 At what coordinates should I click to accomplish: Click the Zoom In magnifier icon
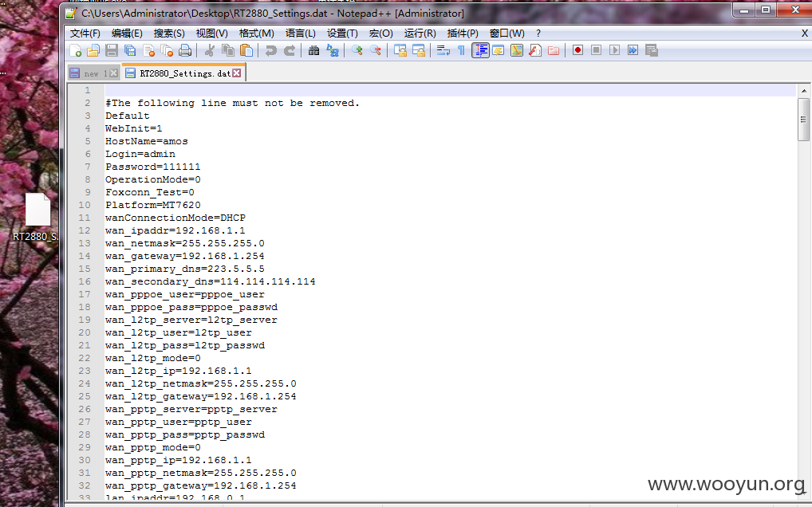[x=357, y=50]
